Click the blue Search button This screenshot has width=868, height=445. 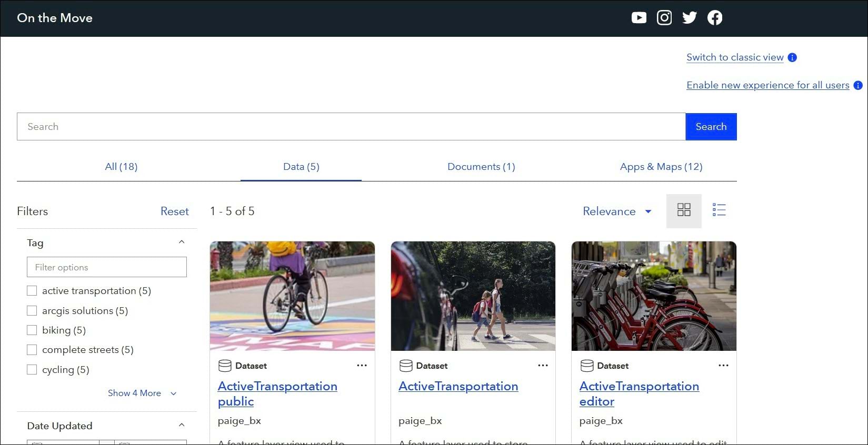click(711, 127)
